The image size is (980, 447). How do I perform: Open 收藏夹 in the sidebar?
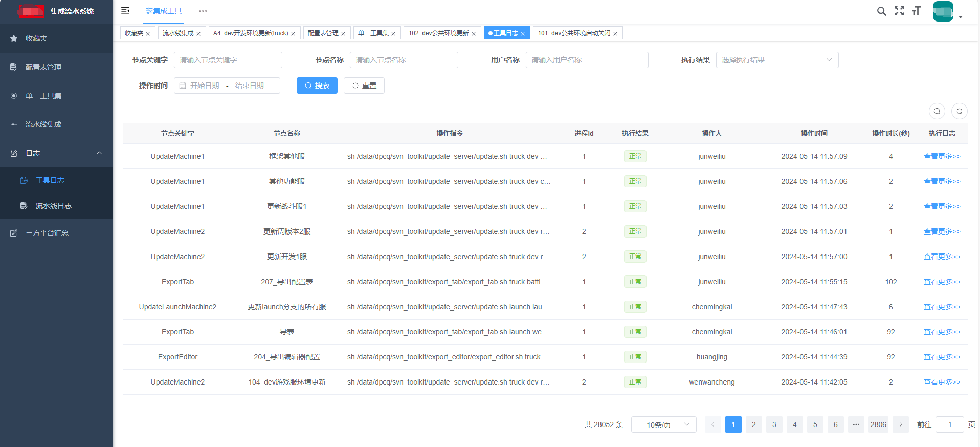[x=56, y=38]
